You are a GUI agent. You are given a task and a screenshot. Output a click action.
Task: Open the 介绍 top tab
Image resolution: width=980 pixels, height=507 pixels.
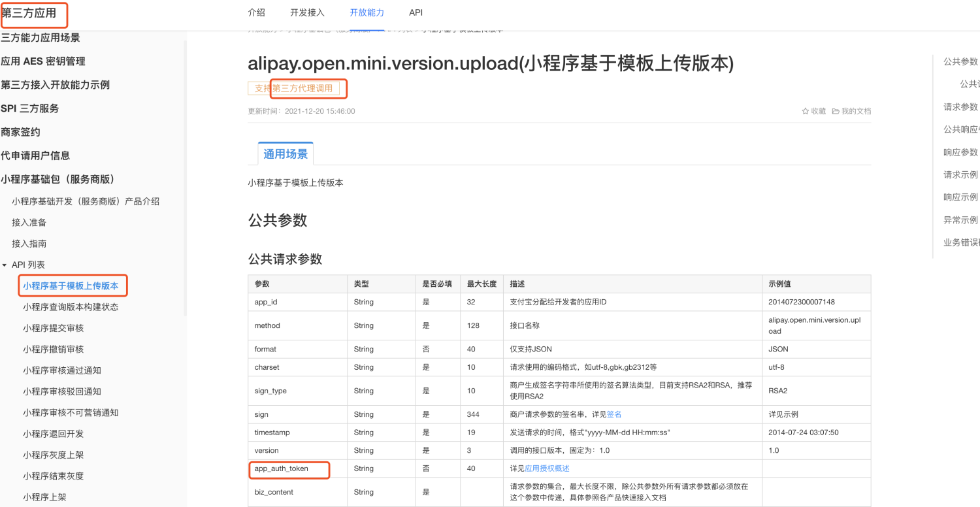pos(257,12)
